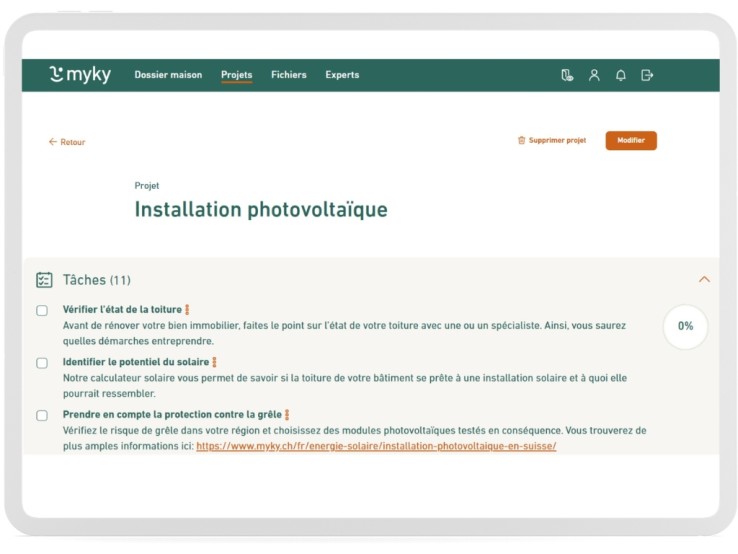Click the 0% progress circle
Screen dimensions: 738x554
[x=685, y=326]
